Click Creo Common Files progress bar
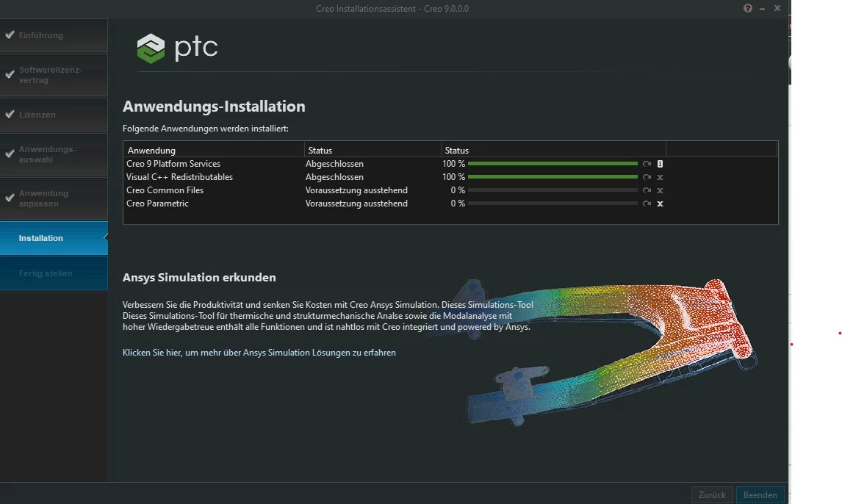The image size is (842, 504). point(553,190)
